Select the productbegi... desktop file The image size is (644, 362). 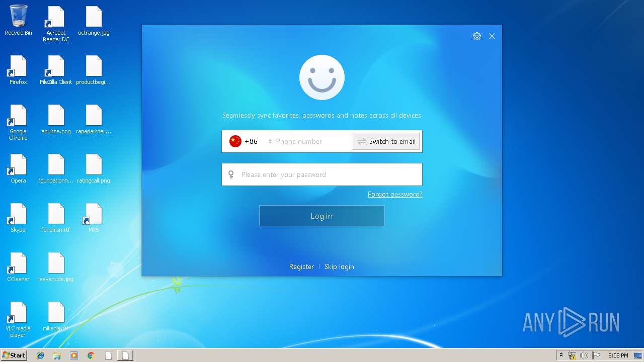(x=94, y=69)
